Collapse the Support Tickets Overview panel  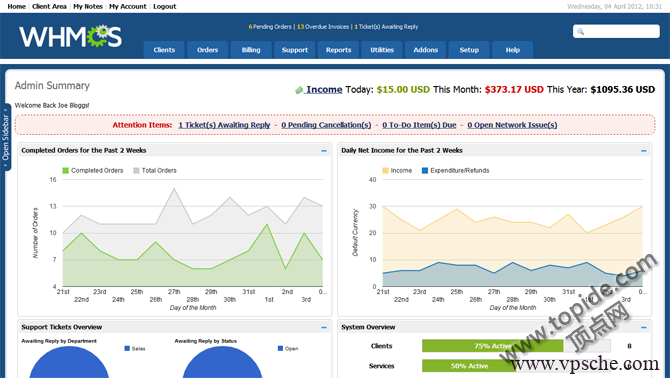pyautogui.click(x=324, y=328)
